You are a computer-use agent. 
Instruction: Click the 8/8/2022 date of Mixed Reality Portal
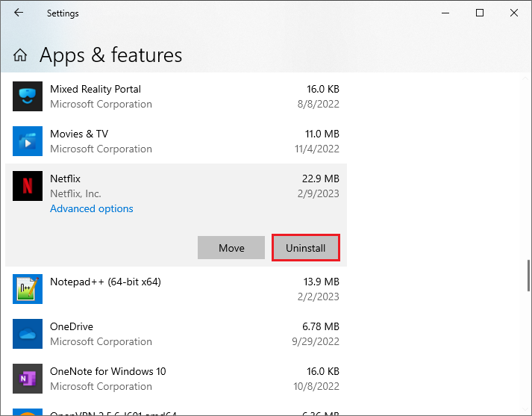point(319,104)
